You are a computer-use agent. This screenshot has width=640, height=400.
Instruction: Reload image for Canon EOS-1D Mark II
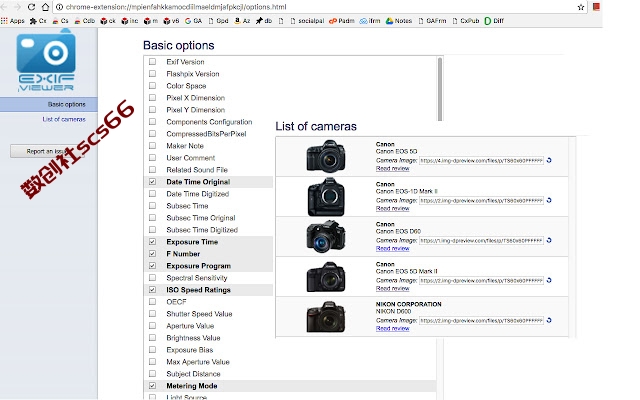(x=549, y=200)
